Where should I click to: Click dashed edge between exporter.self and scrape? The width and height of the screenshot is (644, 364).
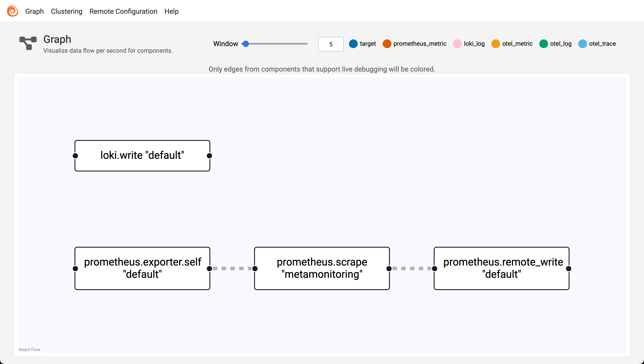232,268
